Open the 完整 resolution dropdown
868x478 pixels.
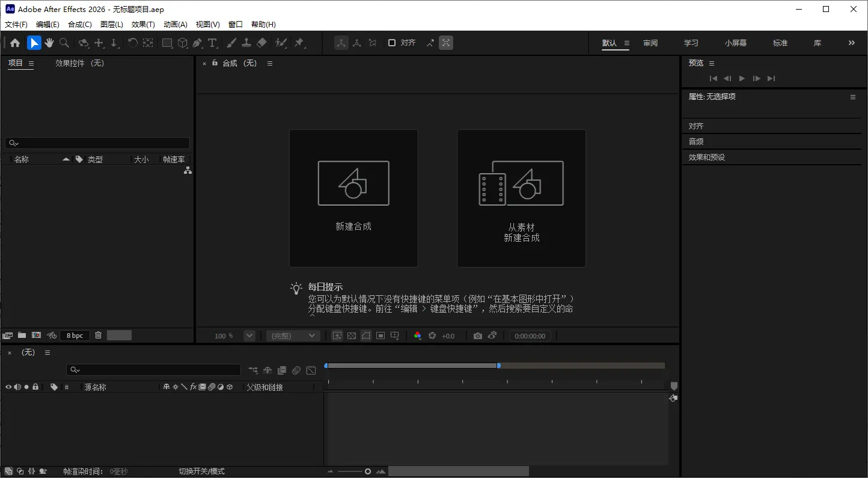(x=293, y=336)
